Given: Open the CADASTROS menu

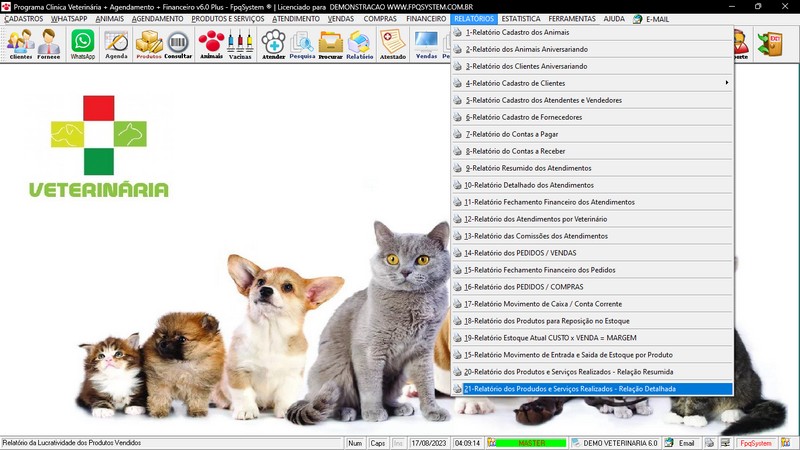Looking at the screenshot, I should click(23, 19).
